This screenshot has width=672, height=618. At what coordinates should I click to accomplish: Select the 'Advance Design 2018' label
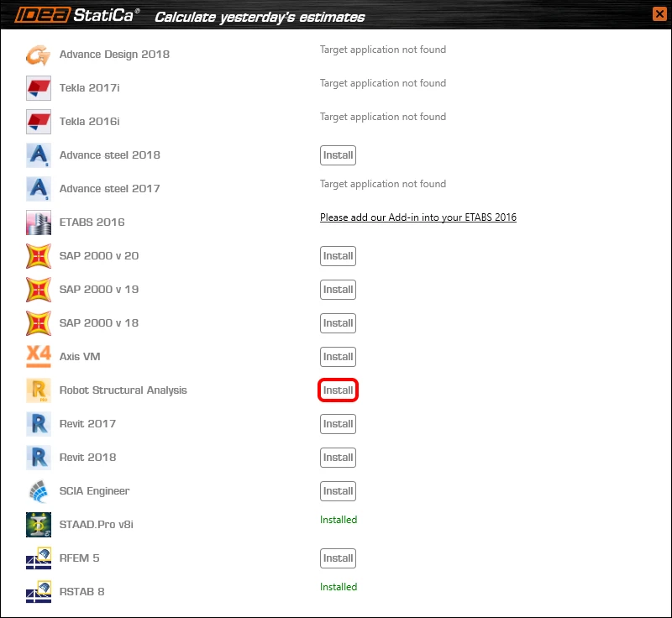point(114,55)
